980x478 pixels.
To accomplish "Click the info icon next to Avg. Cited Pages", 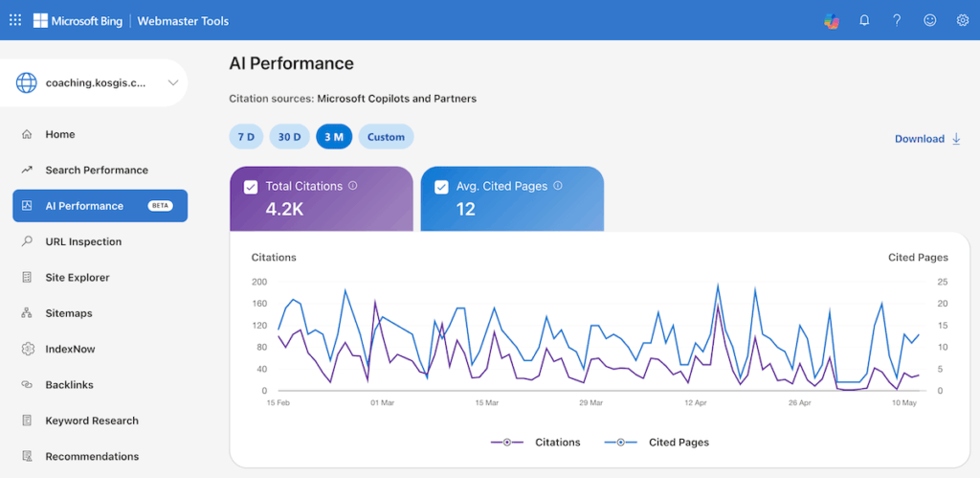I will [558, 186].
